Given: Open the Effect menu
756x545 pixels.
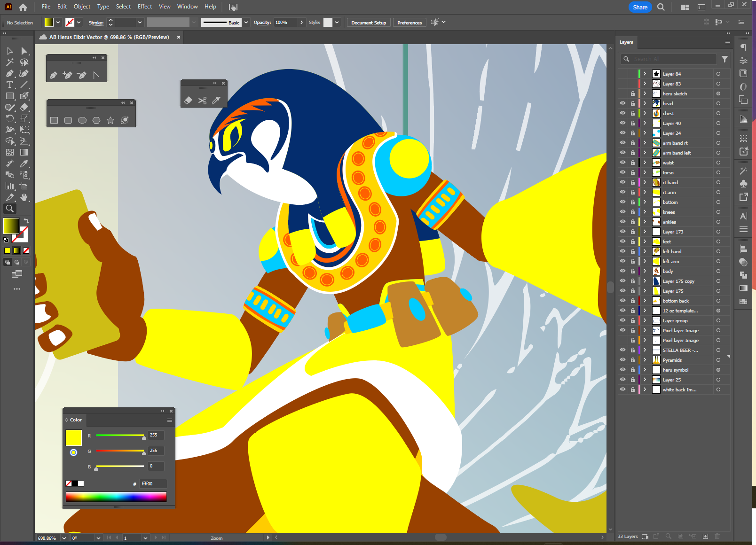Looking at the screenshot, I should pyautogui.click(x=145, y=7).
